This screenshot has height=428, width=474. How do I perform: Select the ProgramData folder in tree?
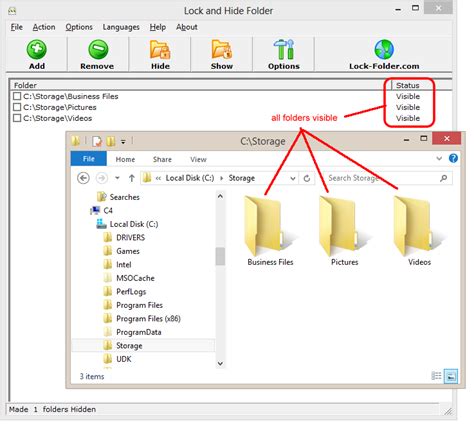(x=139, y=332)
